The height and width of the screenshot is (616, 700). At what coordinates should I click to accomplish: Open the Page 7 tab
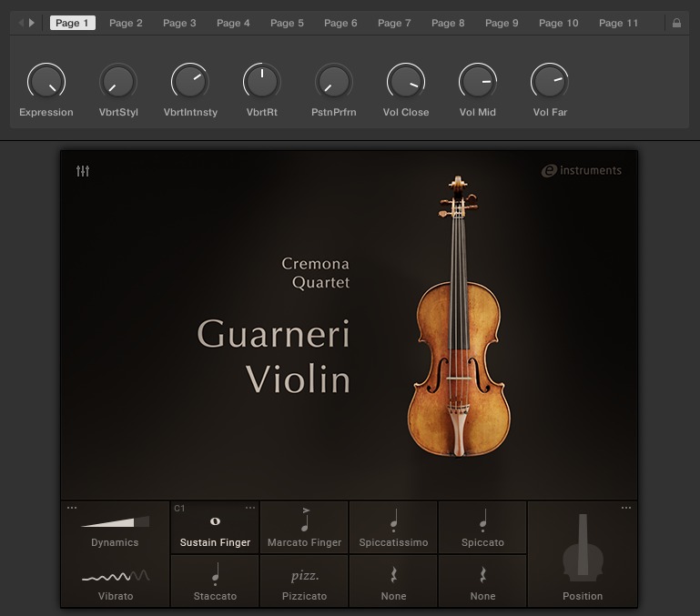(x=394, y=23)
